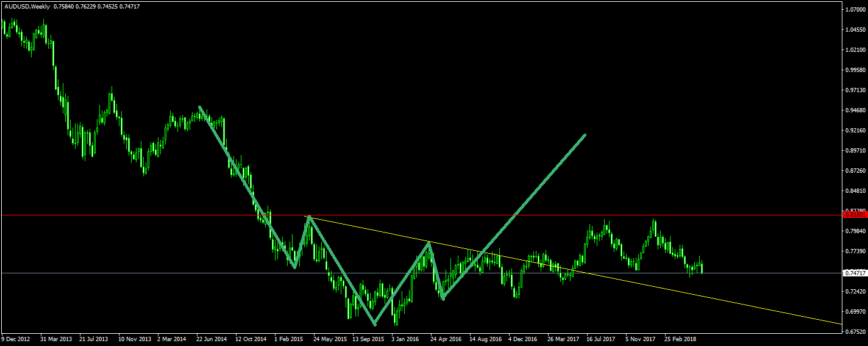The image size is (868, 346).
Task: Select the red horizontal resistance line
Action: [671, 215]
